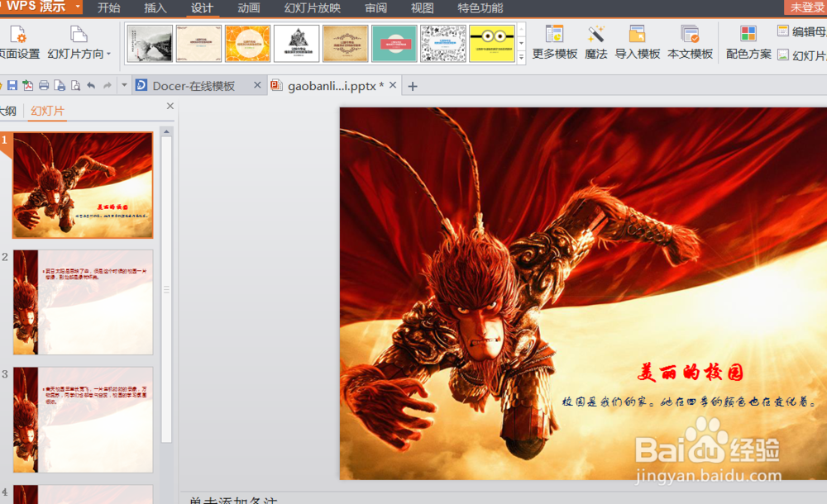Undo last action arrow
This screenshot has height=504, width=827.
click(x=91, y=85)
